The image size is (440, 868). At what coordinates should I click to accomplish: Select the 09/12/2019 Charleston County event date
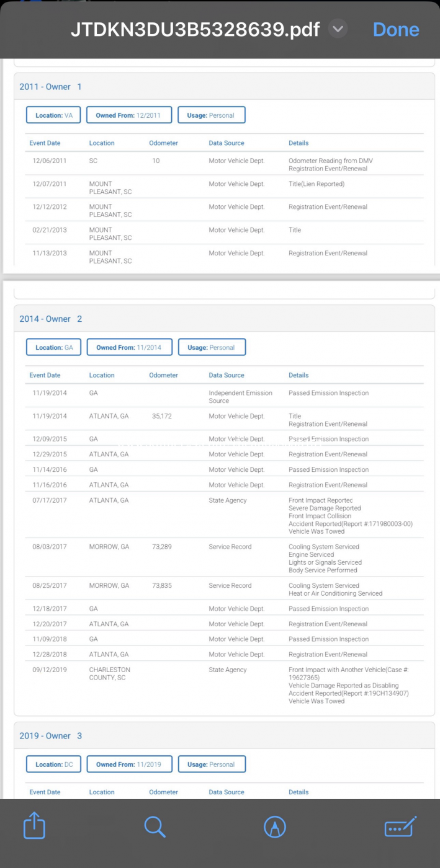50,670
